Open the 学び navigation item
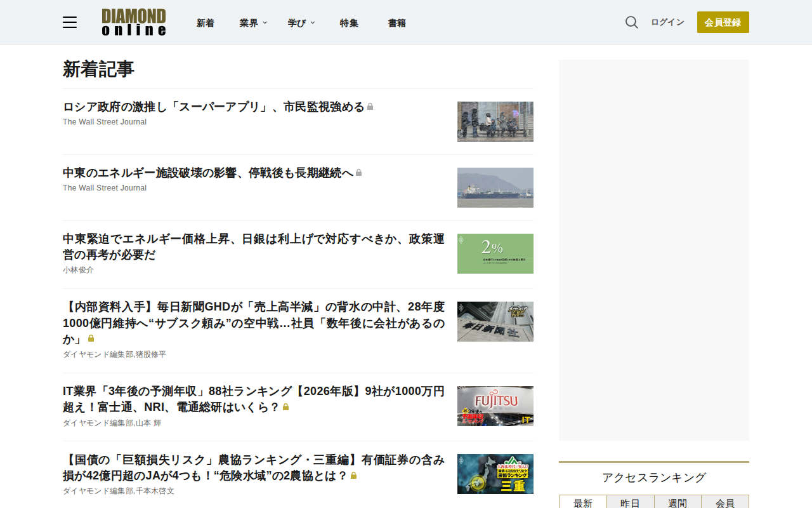This screenshot has height=508, width=812. coord(297,23)
